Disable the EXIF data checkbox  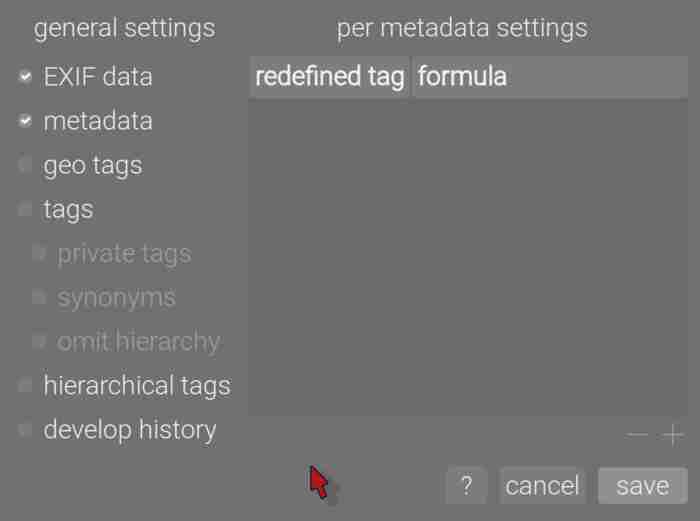coord(26,77)
